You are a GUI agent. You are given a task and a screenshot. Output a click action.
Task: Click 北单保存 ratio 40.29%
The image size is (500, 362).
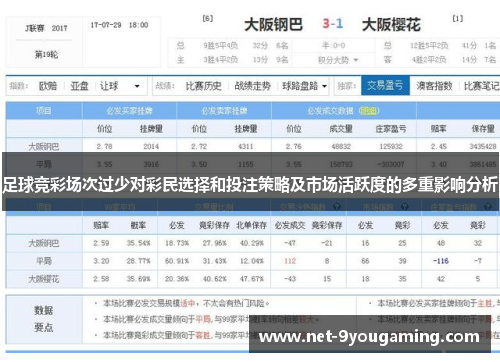pyautogui.click(x=252, y=243)
